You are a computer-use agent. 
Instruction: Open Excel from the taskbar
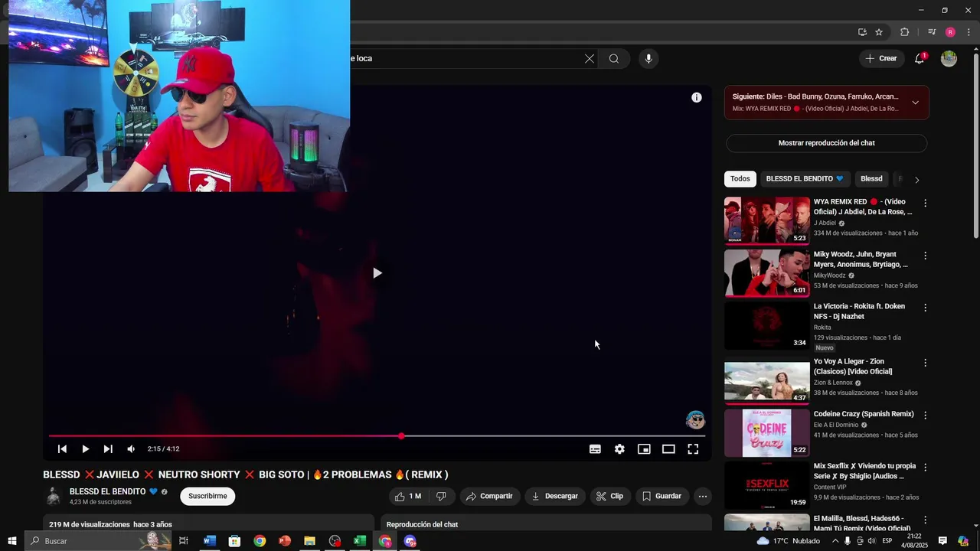point(360,541)
